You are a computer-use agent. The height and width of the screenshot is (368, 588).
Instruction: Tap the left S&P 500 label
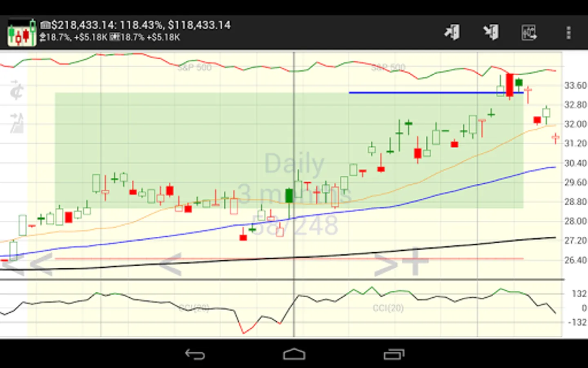[x=194, y=67]
